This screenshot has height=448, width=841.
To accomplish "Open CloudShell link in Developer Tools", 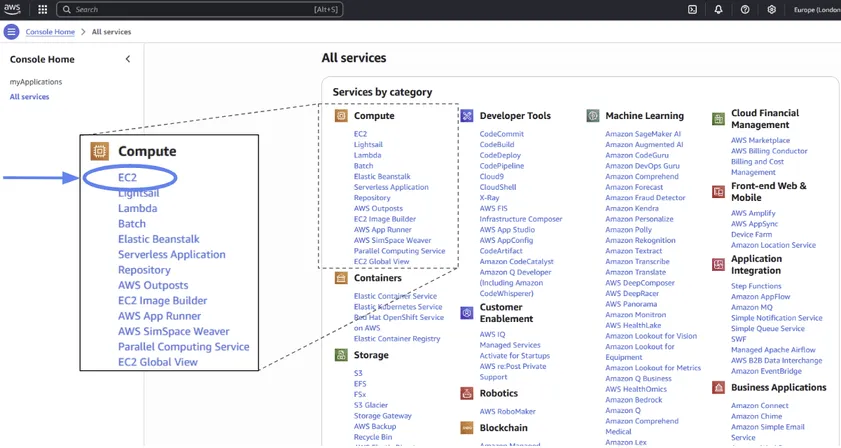I will click(x=498, y=187).
